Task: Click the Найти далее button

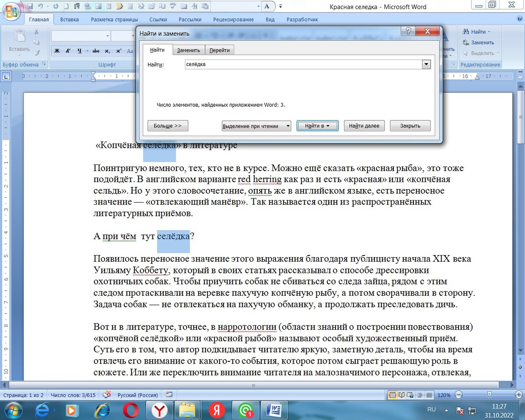Action: [x=364, y=126]
